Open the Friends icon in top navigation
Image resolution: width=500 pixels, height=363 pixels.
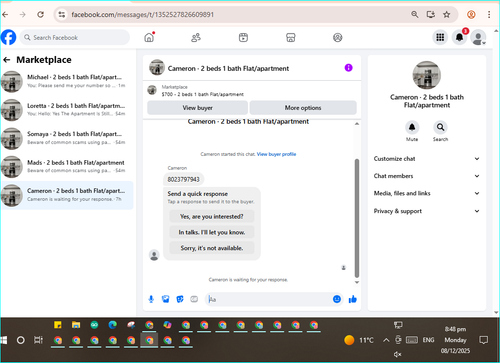196,38
